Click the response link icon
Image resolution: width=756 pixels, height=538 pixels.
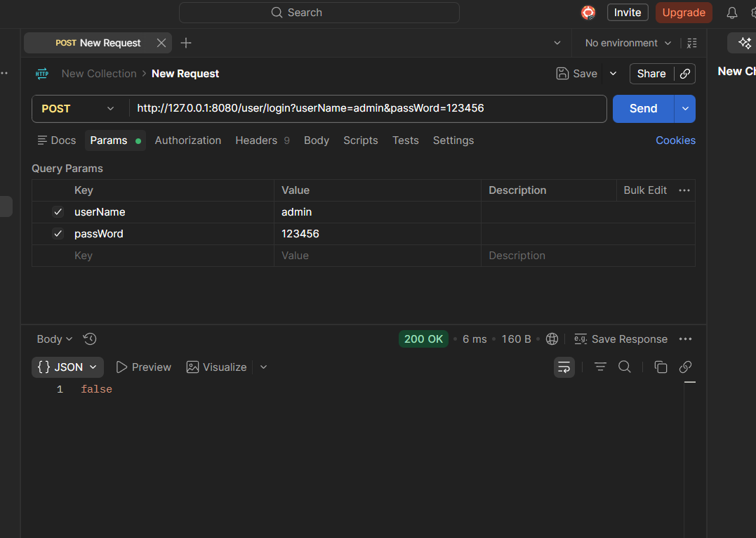click(x=685, y=367)
